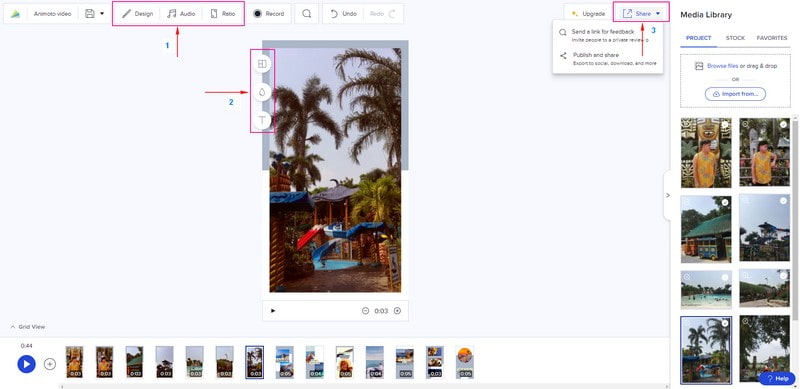Select the last timeline clip with sunset circle
Viewport: 800px width, 389px height.
coord(465,362)
